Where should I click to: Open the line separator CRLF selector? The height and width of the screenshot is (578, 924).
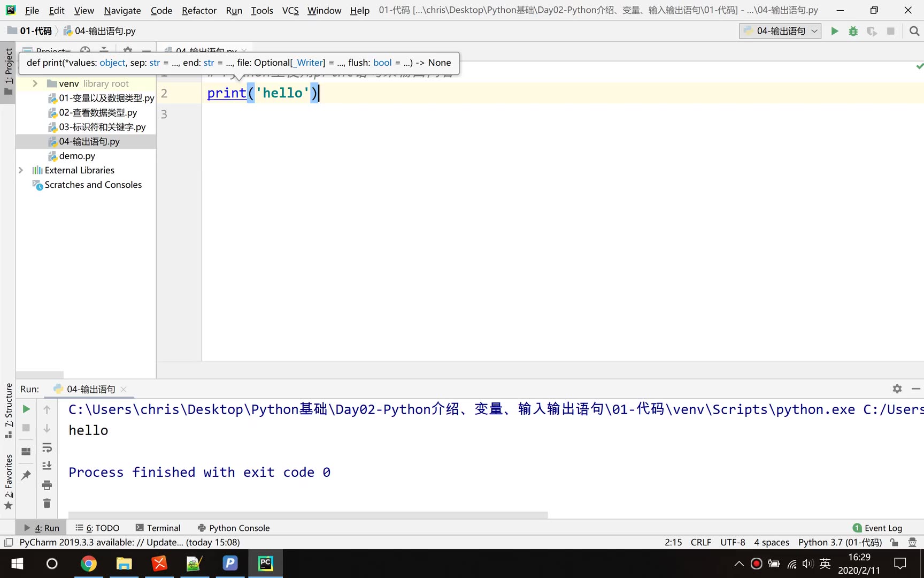(x=700, y=543)
